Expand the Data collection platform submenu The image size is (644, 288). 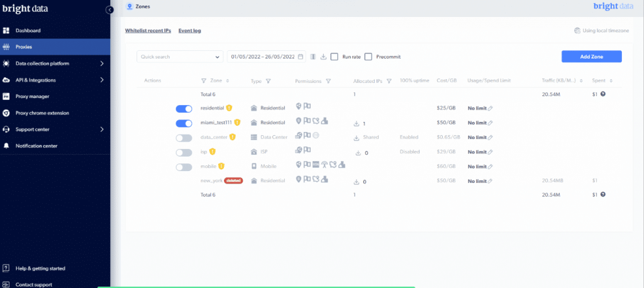pos(55,64)
